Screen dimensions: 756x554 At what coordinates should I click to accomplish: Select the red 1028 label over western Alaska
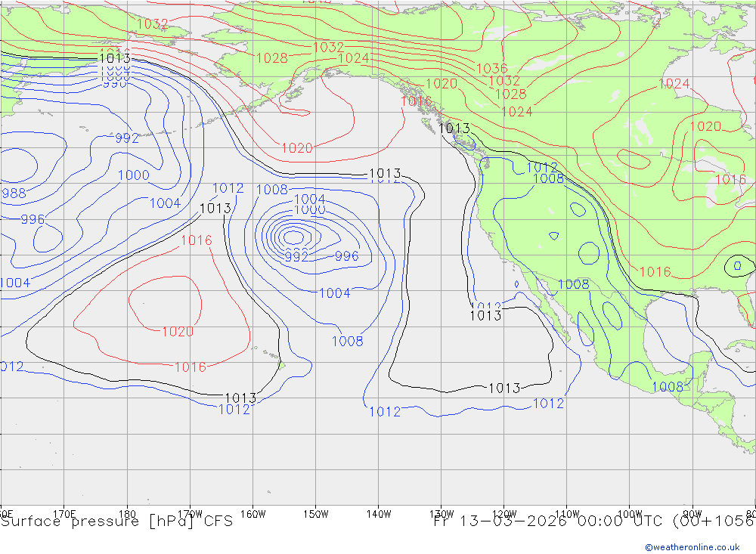point(272,58)
